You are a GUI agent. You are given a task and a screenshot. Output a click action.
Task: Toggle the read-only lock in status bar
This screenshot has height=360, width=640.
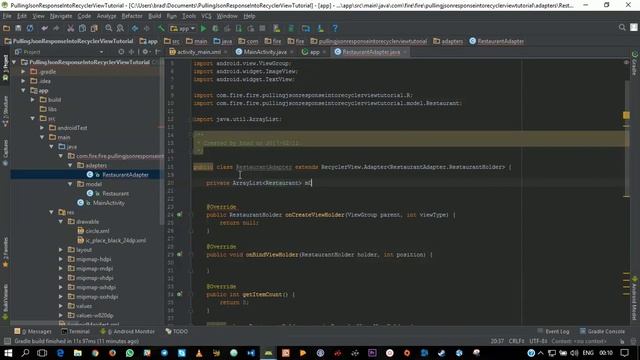622,341
